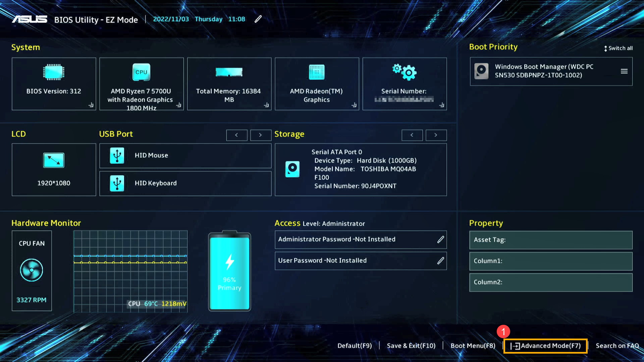
Task: Click the Asset Tag input field
Action: click(551, 240)
